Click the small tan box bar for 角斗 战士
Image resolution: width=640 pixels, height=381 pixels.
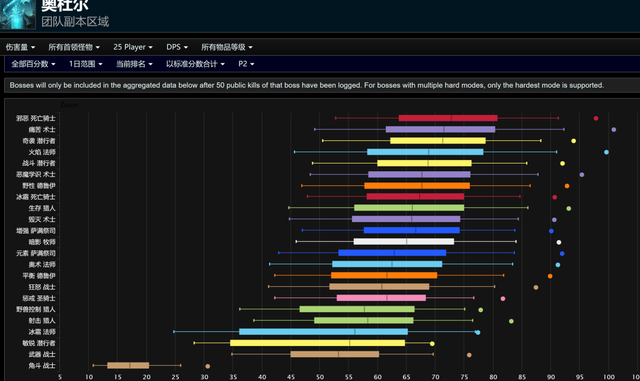pos(128,365)
